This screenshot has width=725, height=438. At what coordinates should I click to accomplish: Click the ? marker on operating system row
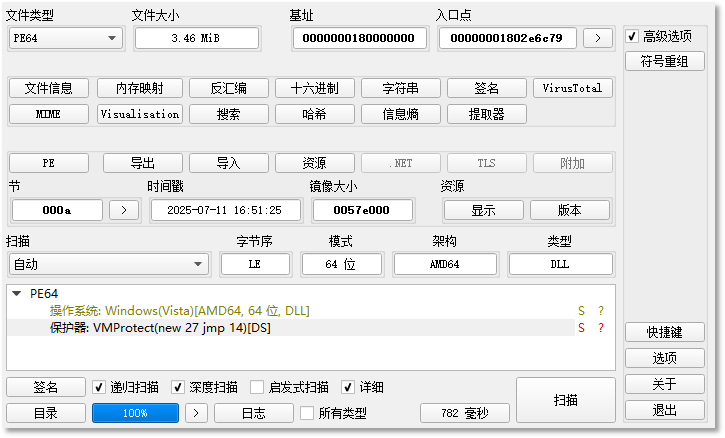(x=601, y=311)
